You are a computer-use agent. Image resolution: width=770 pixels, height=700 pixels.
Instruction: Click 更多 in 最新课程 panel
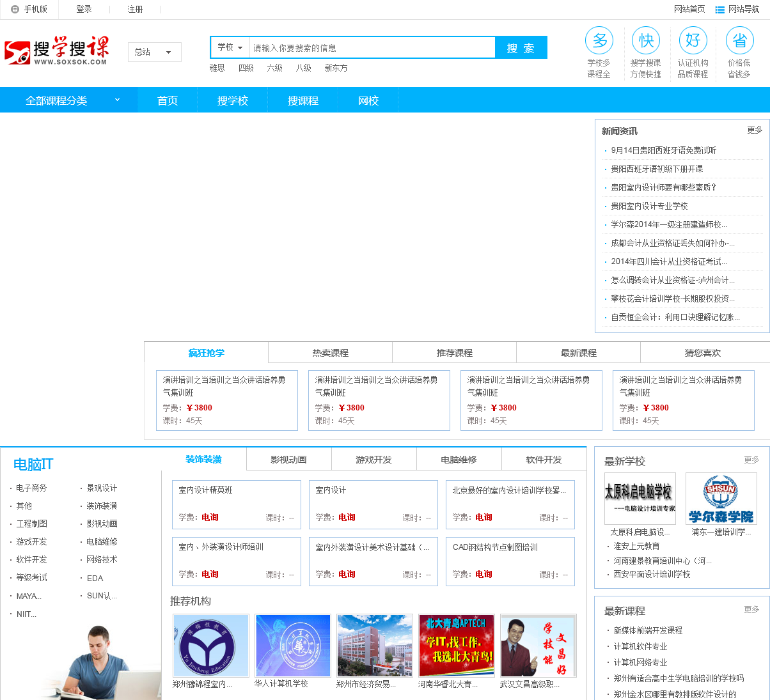(x=751, y=609)
